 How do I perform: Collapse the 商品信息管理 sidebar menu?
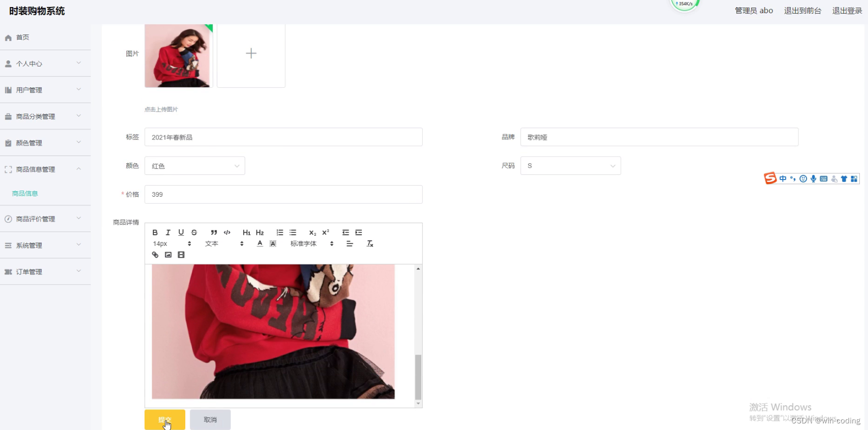(45, 169)
